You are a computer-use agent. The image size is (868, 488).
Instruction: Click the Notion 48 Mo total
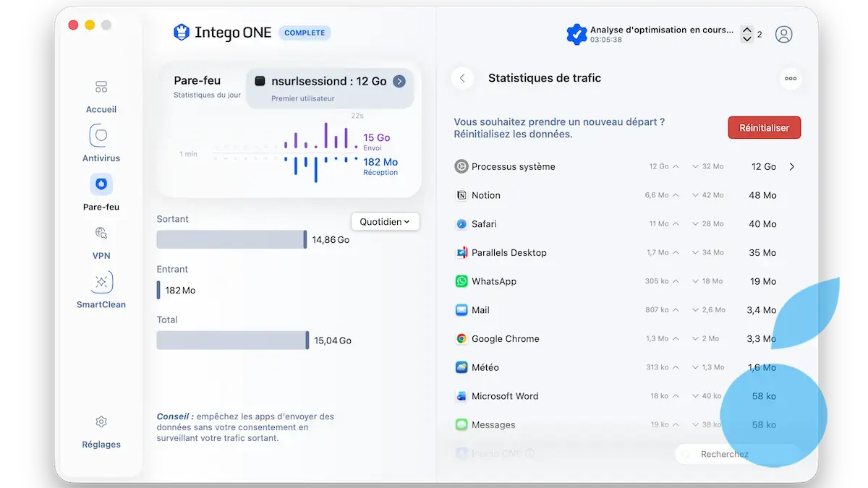762,195
